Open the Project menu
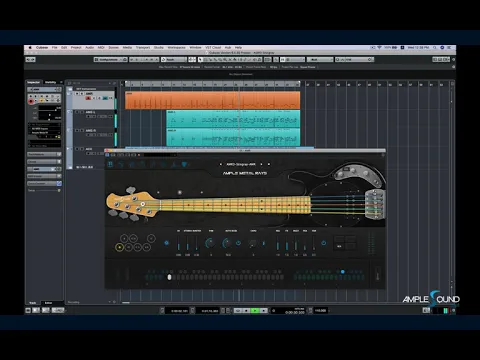 (x=76, y=48)
